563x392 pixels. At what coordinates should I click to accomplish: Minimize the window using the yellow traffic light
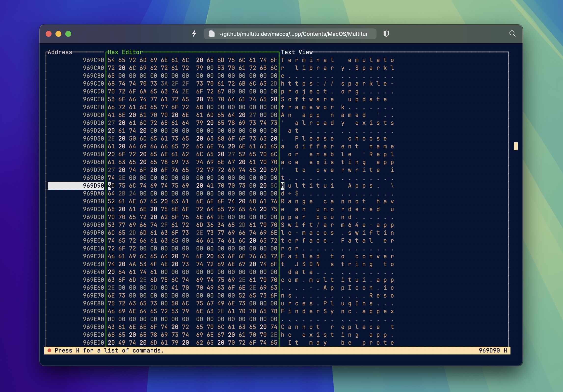click(58, 34)
